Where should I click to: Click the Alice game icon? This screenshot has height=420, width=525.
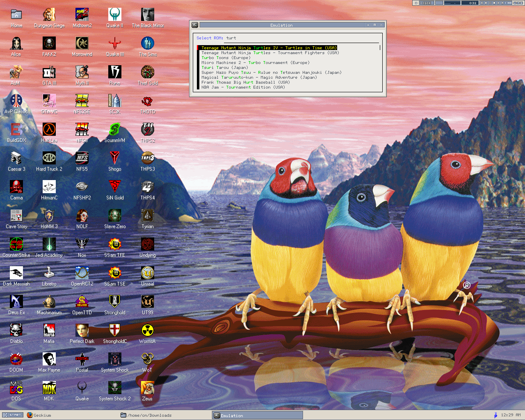(16, 46)
